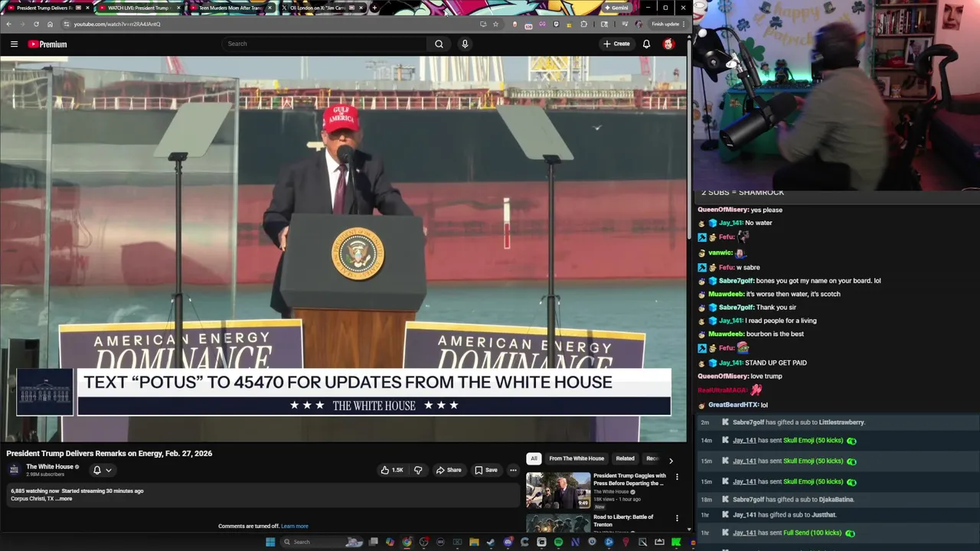Click the Gemini button in Chrome

(x=616, y=8)
